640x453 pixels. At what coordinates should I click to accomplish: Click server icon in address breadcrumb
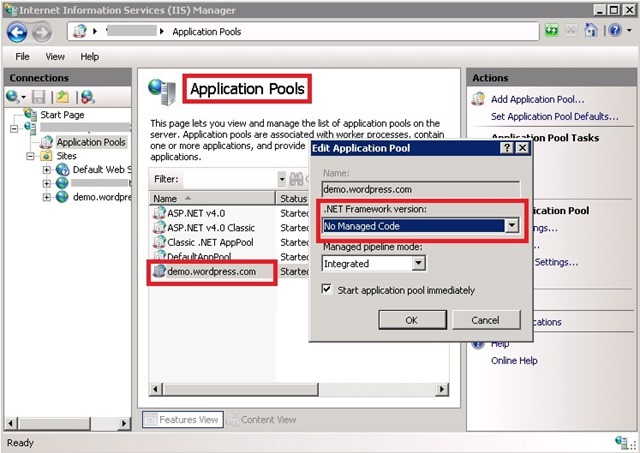tap(80, 31)
